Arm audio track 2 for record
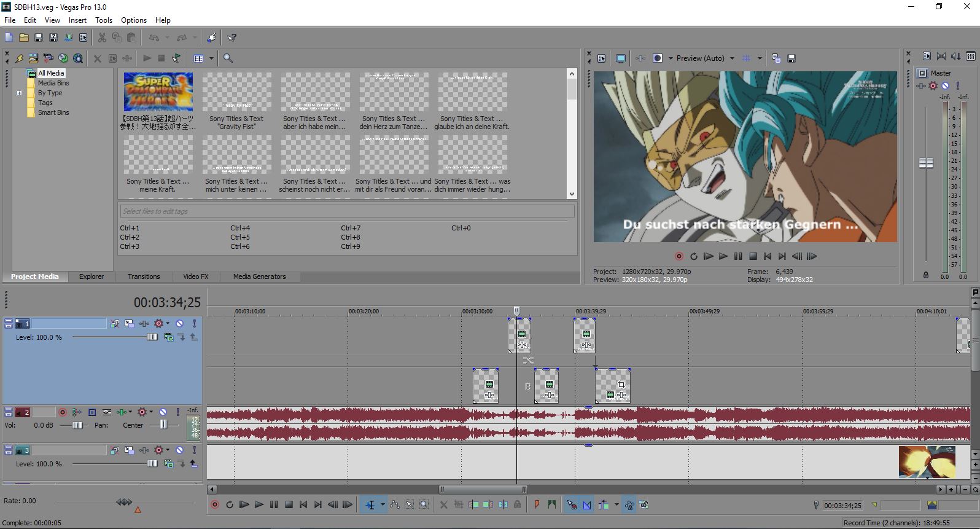Screen dimensions: 980x529 [63, 412]
